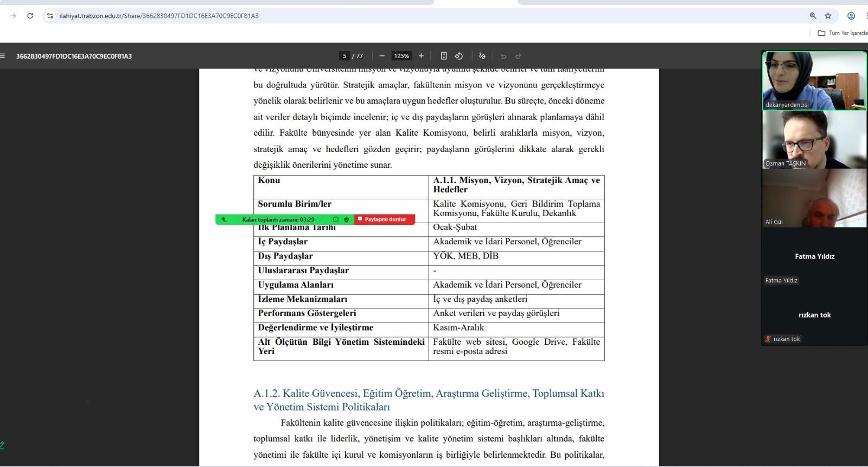Click the Paylaşımı durdur stop sharing button
Image resolution: width=868 pixels, height=467 pixels.
click(x=385, y=219)
